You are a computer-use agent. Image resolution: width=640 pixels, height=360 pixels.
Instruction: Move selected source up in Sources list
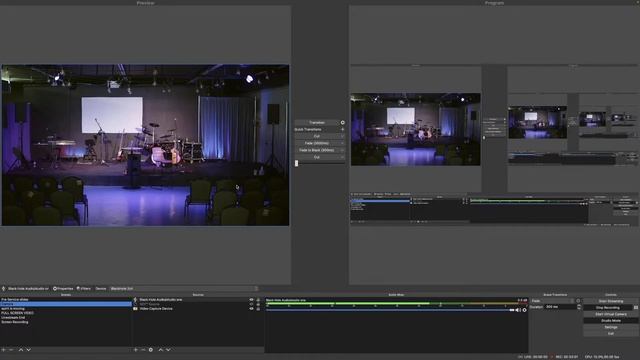click(x=160, y=350)
